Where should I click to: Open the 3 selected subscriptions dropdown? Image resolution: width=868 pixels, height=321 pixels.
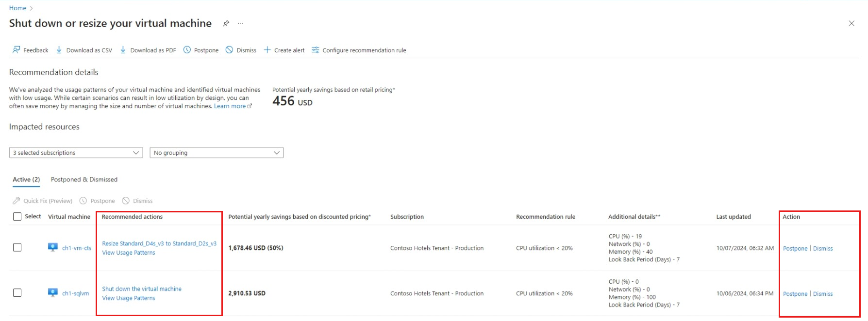pos(76,153)
